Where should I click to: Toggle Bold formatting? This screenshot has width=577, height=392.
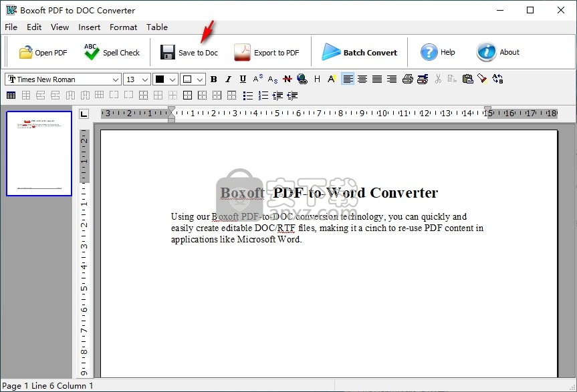(x=213, y=79)
